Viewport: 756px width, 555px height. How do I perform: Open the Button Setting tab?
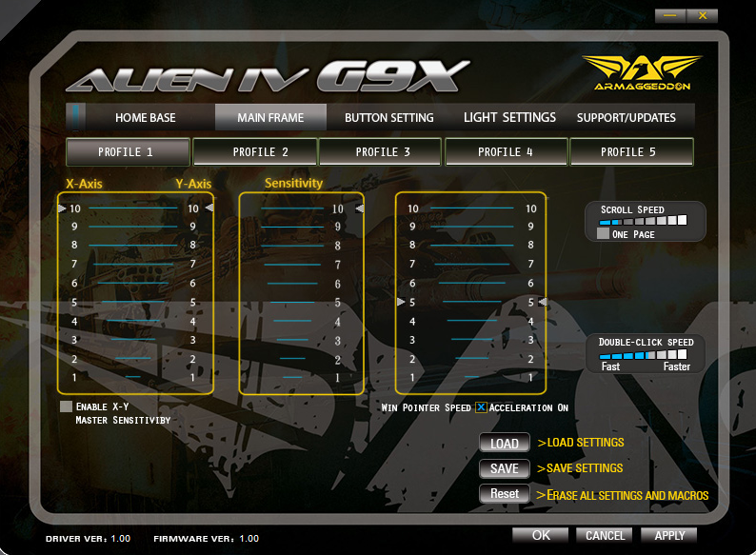[x=389, y=118]
